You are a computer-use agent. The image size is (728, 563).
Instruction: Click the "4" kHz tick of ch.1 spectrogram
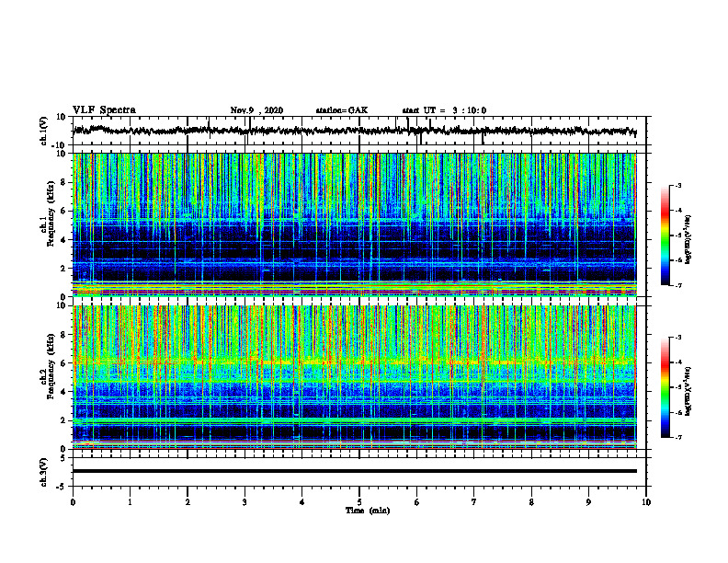click(64, 240)
